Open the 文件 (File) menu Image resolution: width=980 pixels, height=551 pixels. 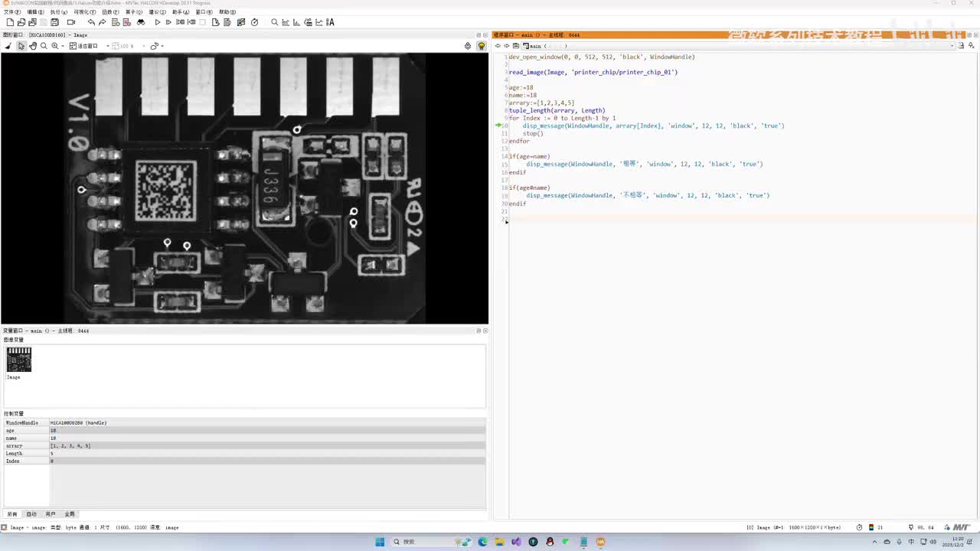coord(12,12)
